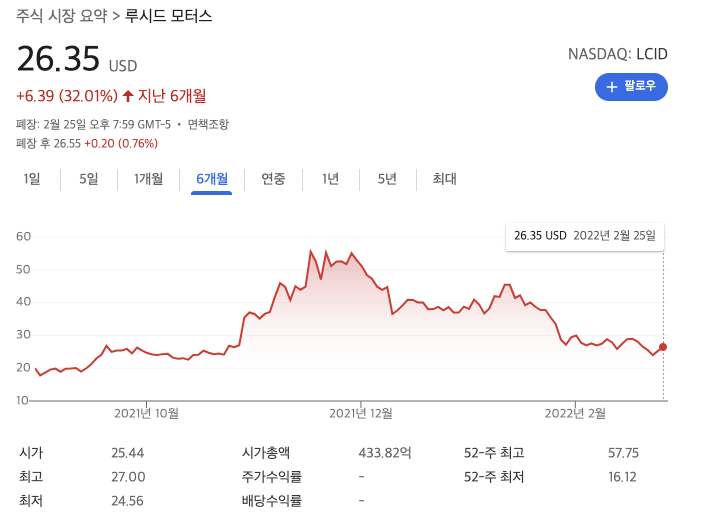Click the 최고 value 27.00
The width and height of the screenshot is (706, 523).
coord(128,477)
